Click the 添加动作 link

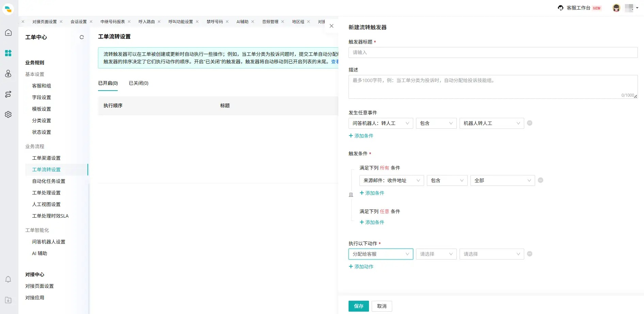361,266
